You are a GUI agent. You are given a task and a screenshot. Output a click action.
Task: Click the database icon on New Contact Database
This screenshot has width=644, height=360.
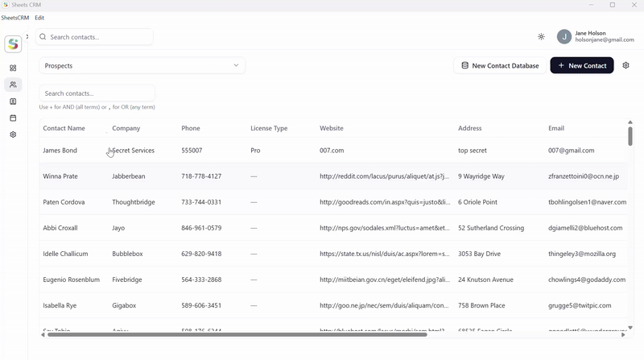coord(464,65)
